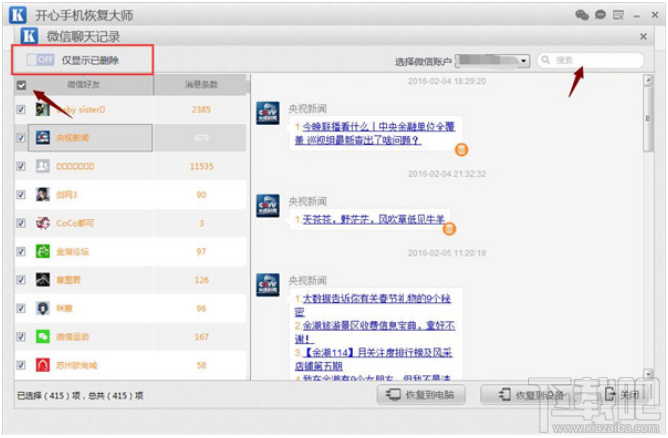
Task: Click the 消息条数 column header
Action: tap(201, 85)
